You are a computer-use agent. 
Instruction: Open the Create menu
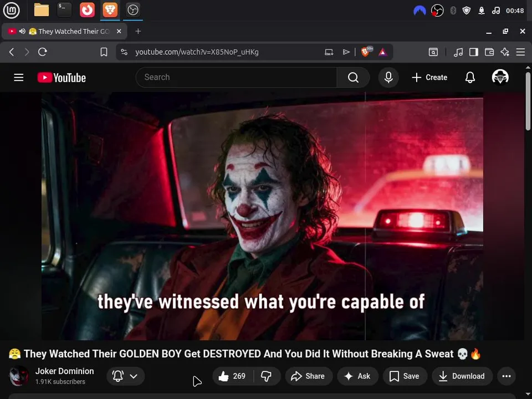429,78
